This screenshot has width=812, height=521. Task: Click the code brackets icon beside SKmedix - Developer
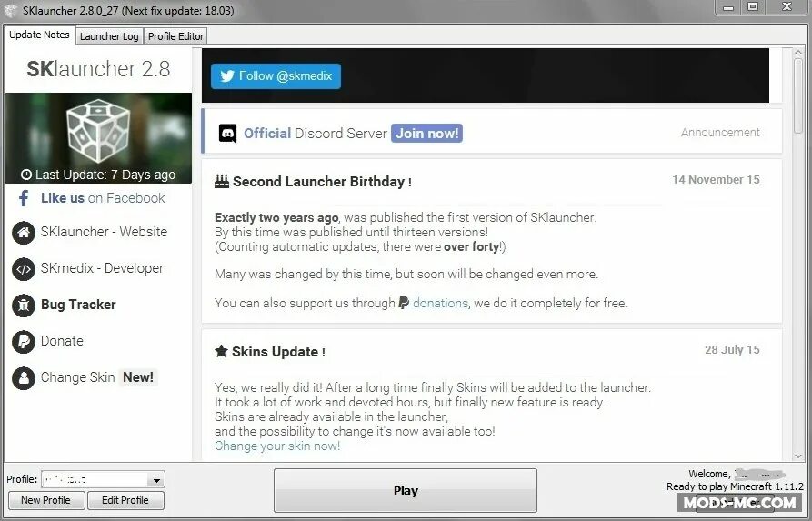point(24,269)
